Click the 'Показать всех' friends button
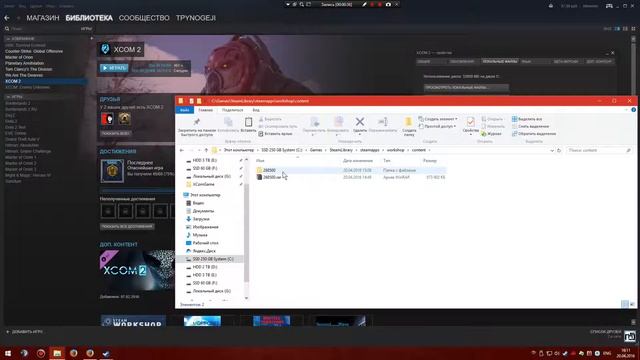Screen dimensions: 640x360 [116, 133]
